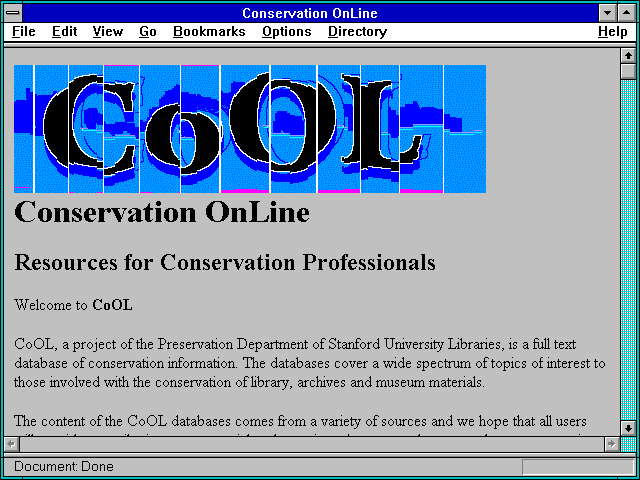This screenshot has width=640, height=480.
Task: Open the Bookmarks menu
Action: coord(209,32)
